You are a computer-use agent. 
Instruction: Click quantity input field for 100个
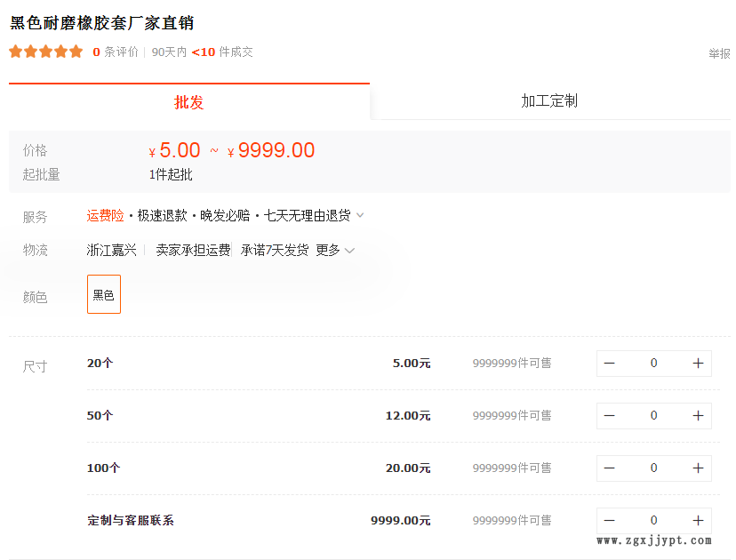(653, 468)
